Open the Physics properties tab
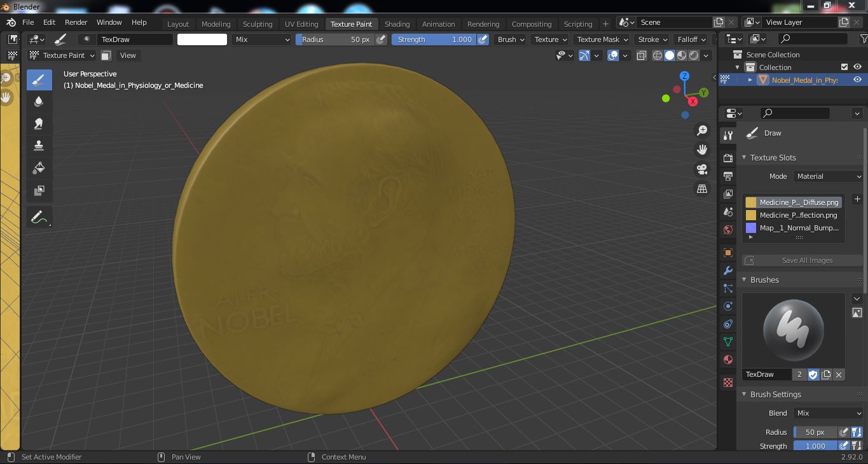868x464 pixels. (x=728, y=306)
